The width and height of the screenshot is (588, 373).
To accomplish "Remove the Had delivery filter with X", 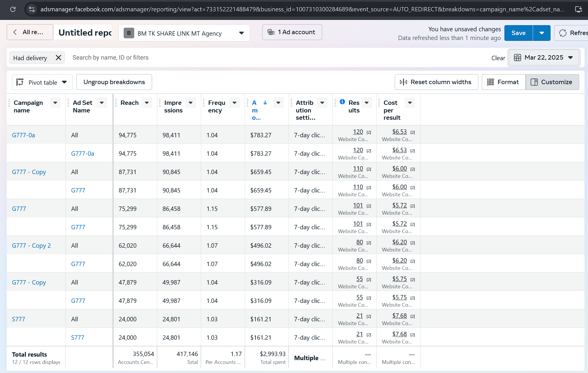I will point(58,58).
